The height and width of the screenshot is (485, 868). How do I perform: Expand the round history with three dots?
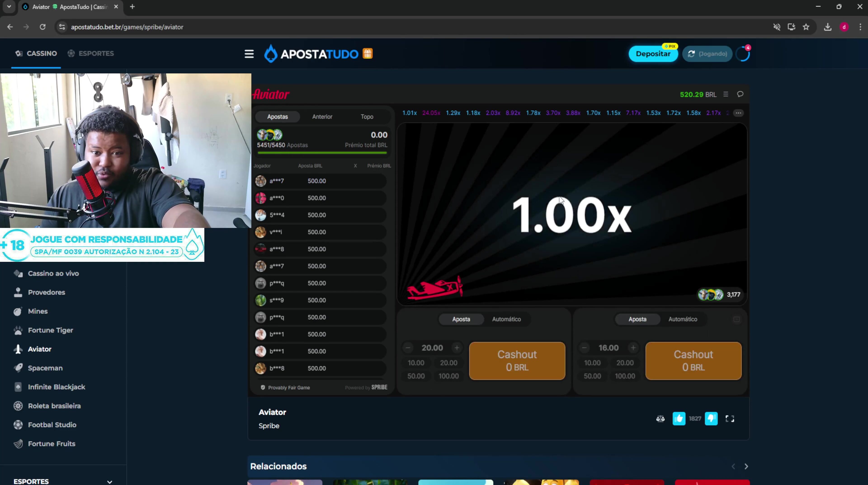point(738,113)
